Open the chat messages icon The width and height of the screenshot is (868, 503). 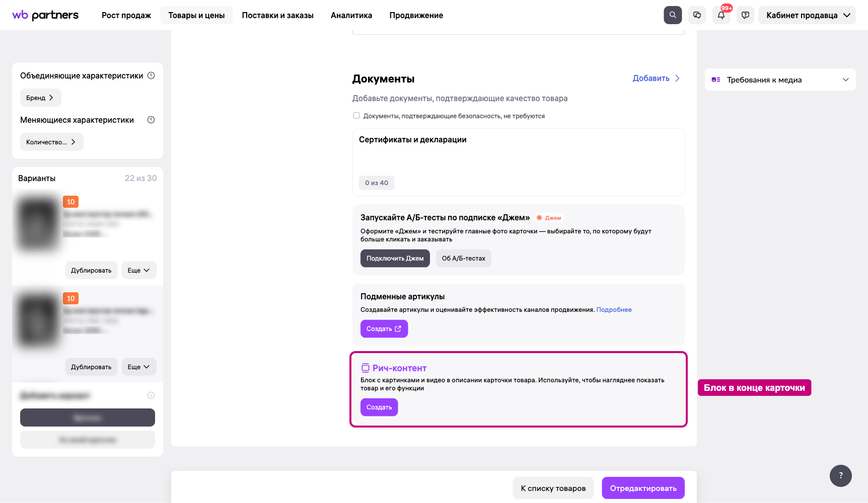697,15
